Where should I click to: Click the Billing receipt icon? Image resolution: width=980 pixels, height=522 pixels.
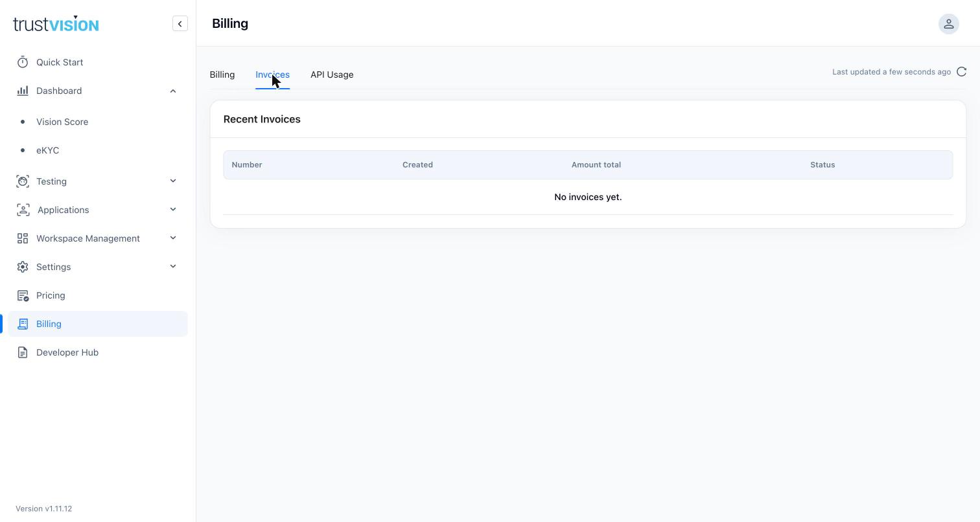coord(23,324)
